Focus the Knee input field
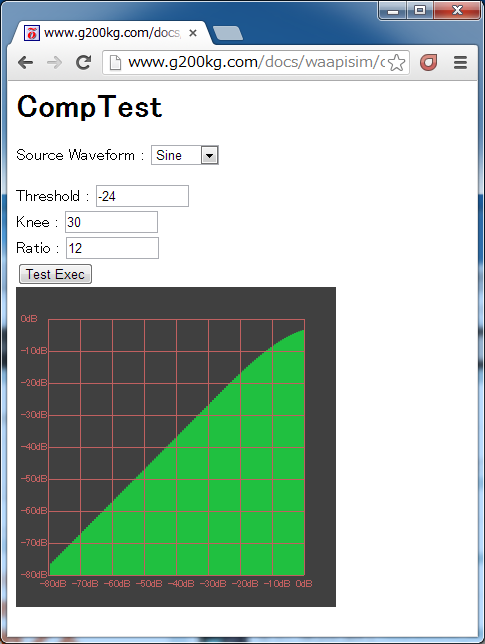 [x=111, y=222]
